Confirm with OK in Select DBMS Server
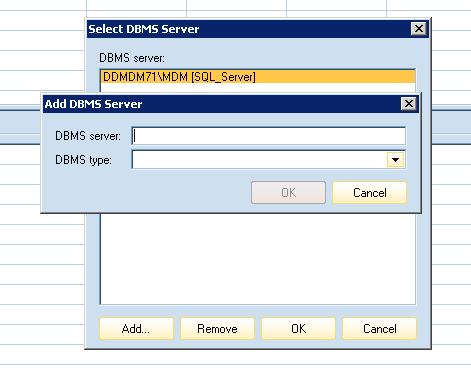471x380 pixels. 298,329
